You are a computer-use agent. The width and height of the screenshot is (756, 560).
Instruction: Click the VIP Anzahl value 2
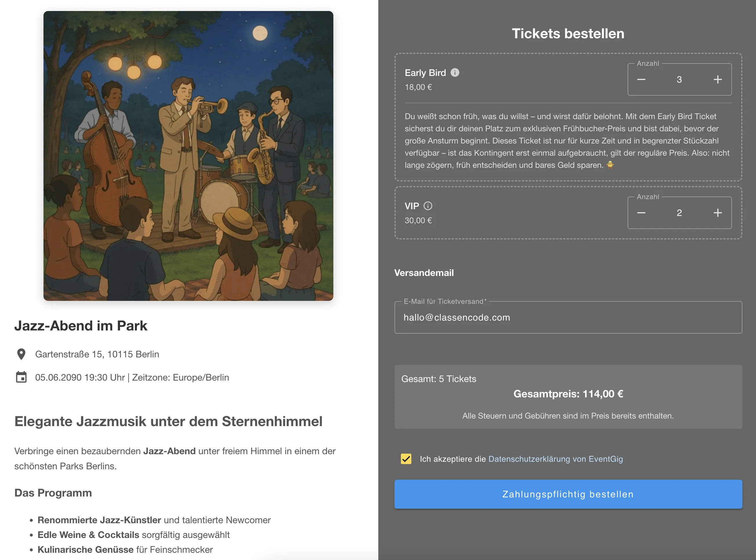click(679, 213)
